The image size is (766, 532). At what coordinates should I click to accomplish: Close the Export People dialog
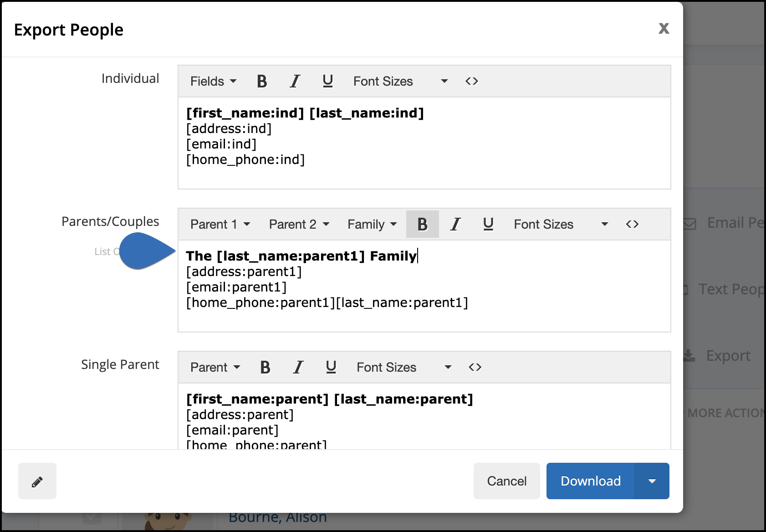tap(664, 28)
